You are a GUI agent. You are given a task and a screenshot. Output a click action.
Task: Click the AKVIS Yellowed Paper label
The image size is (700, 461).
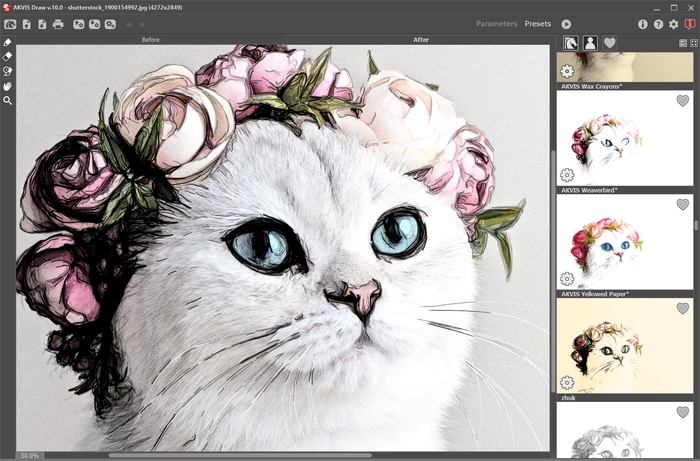[595, 294]
